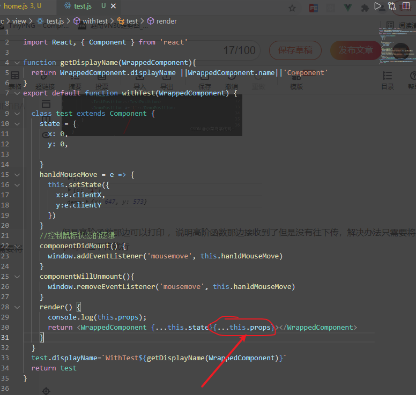
Task: Click 'state' property on line 10
Action: coord(50,124)
